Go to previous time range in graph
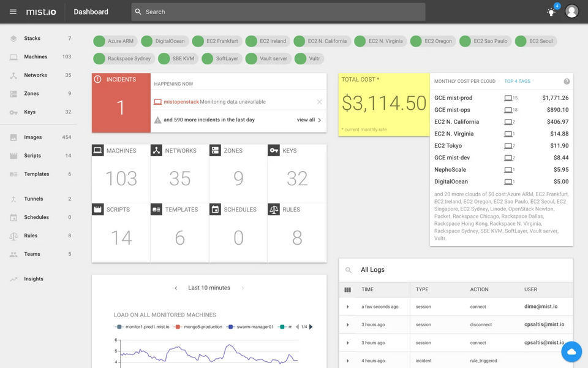 tap(176, 288)
